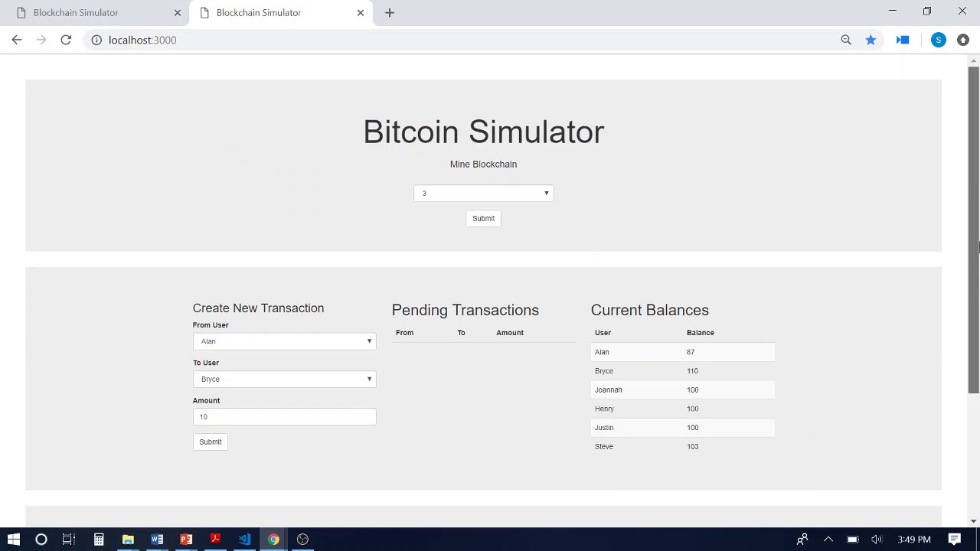
Task: Open Adobe Acrobat from taskbar
Action: point(215,540)
